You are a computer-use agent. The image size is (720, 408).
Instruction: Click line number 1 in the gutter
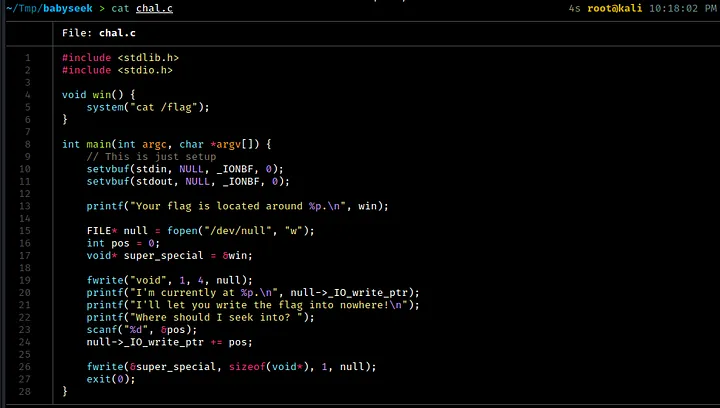point(28,58)
